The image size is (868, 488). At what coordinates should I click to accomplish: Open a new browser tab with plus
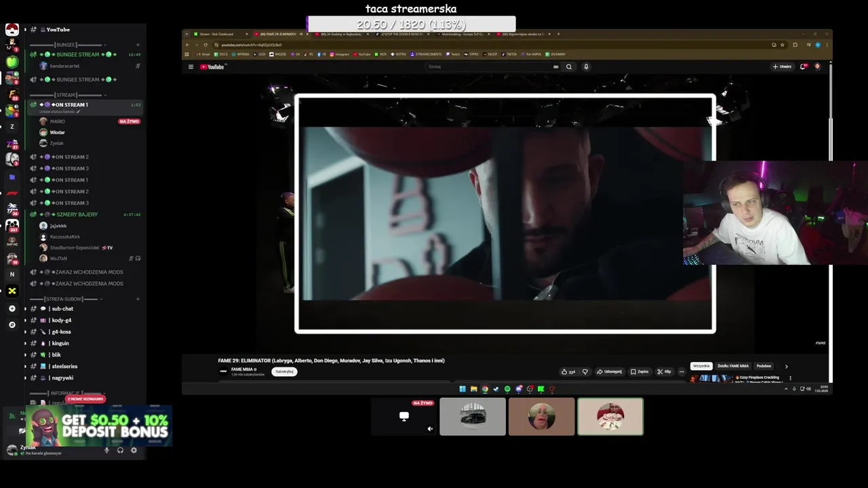559,34
